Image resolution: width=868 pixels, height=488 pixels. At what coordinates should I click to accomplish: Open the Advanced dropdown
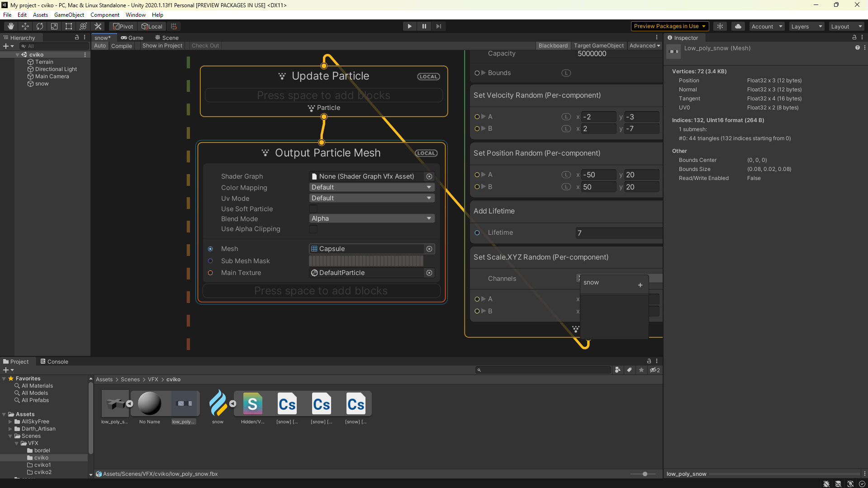(x=645, y=46)
